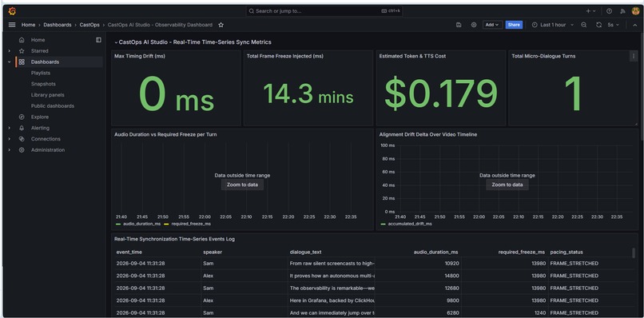Click the user profile avatar
The width and height of the screenshot is (644, 318).
point(635,11)
